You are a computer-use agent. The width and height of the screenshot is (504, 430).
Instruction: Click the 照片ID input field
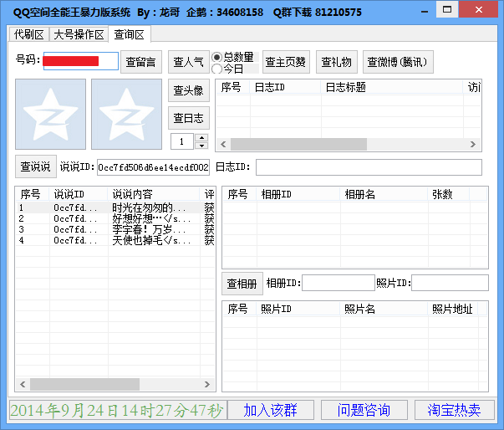coord(450,283)
